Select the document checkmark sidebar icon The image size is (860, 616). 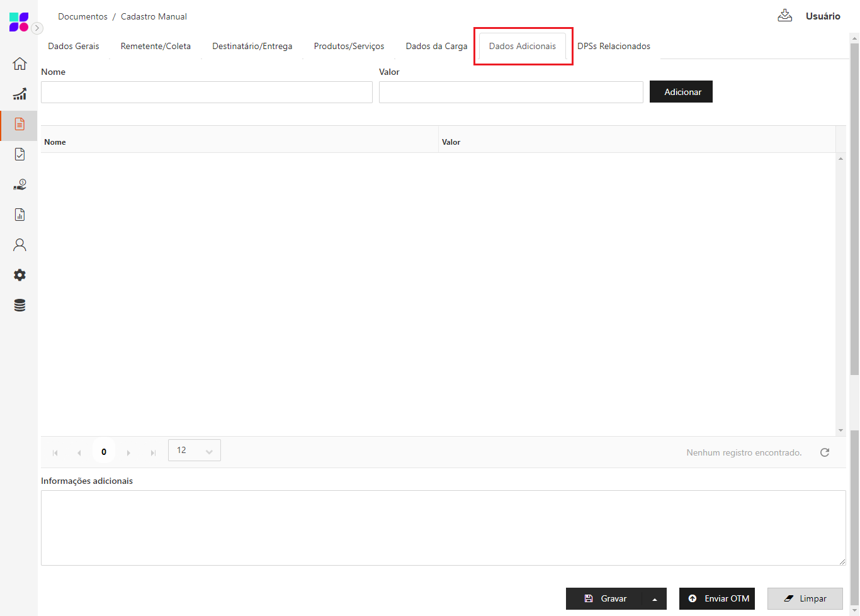(x=20, y=154)
